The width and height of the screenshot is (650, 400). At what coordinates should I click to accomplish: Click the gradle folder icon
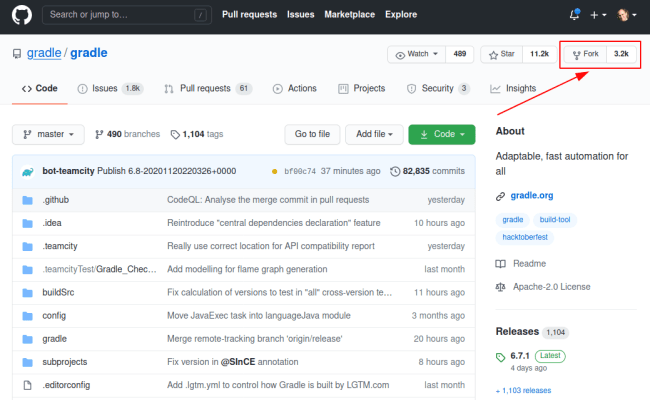(x=27, y=339)
